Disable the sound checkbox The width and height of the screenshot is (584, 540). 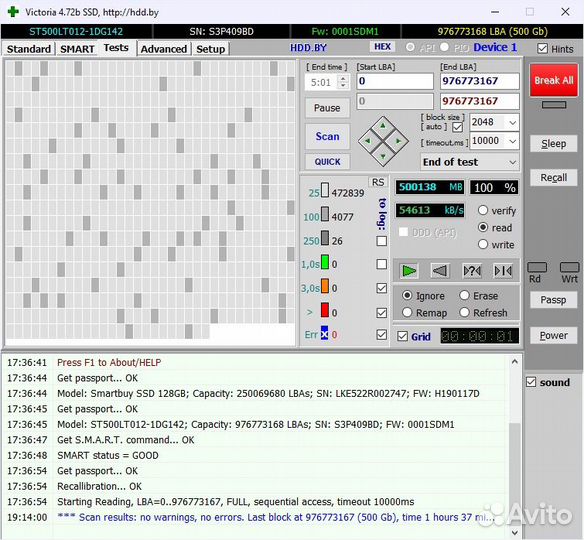tap(531, 382)
